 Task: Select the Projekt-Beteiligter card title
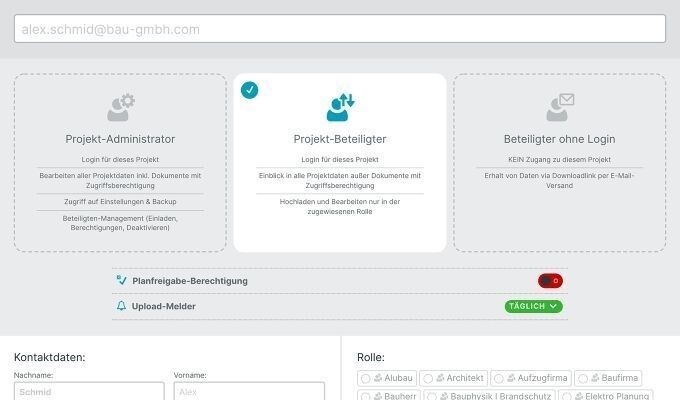coord(340,139)
